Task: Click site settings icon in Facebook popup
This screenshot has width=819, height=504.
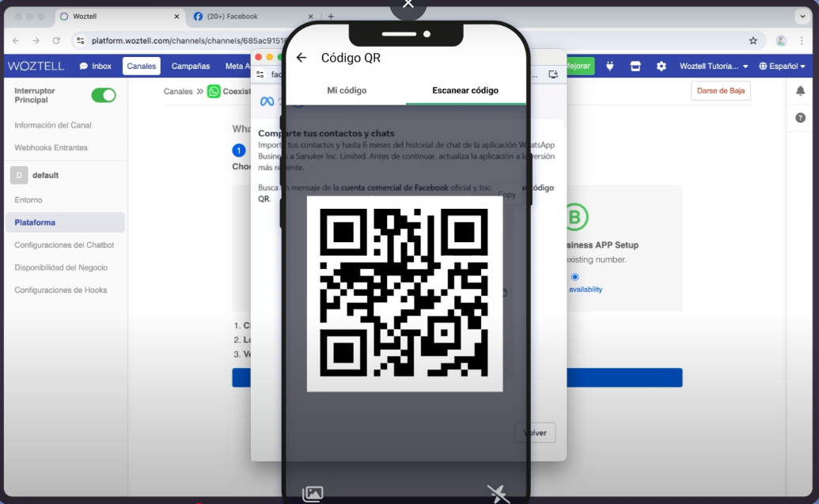Action: pos(260,74)
